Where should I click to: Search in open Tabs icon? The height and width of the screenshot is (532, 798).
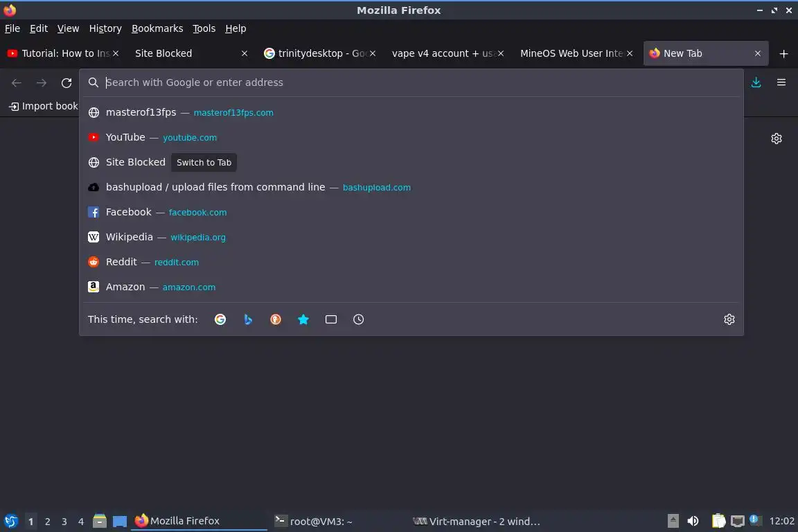[x=331, y=319]
